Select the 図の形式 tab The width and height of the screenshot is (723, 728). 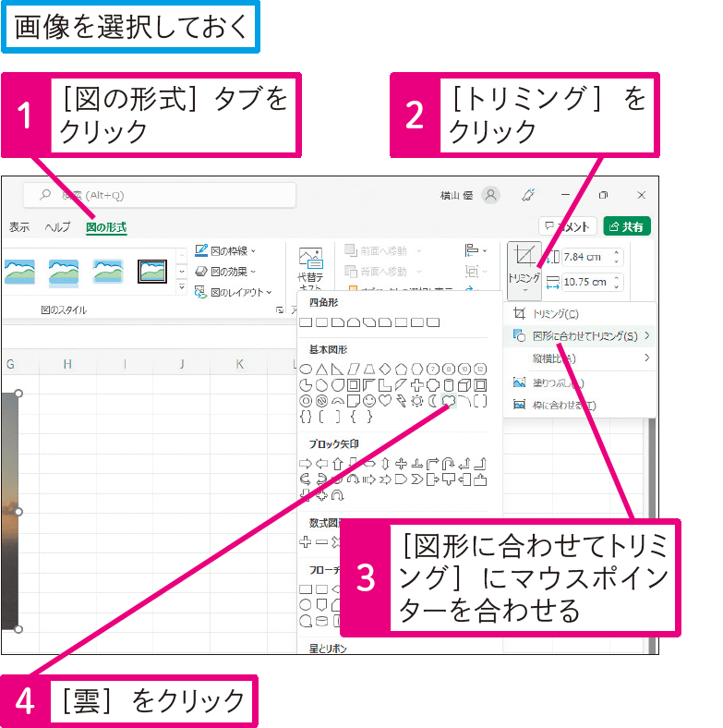click(106, 227)
